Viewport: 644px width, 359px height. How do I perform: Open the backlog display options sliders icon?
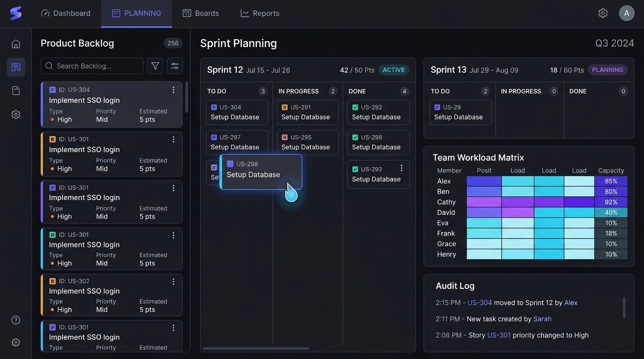pos(175,66)
